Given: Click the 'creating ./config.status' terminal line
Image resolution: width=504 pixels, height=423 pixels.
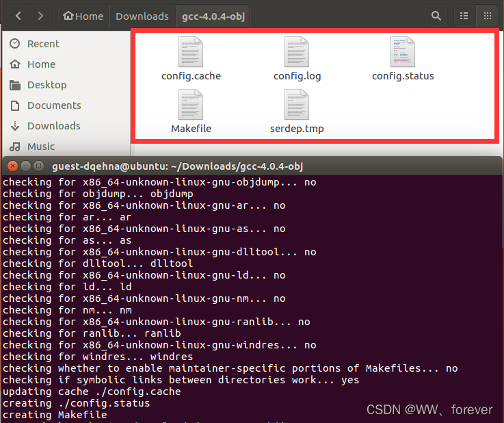Looking at the screenshot, I should coord(76,403).
